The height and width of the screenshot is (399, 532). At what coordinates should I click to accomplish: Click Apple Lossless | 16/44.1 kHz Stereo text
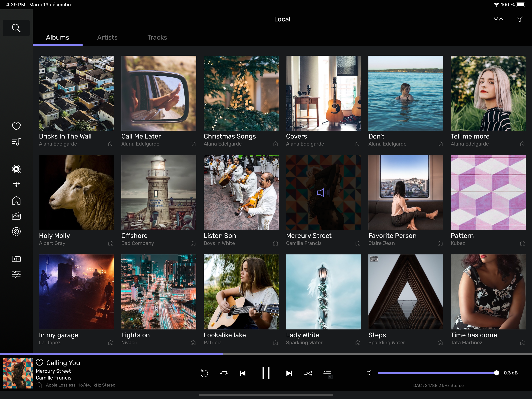tap(81, 385)
